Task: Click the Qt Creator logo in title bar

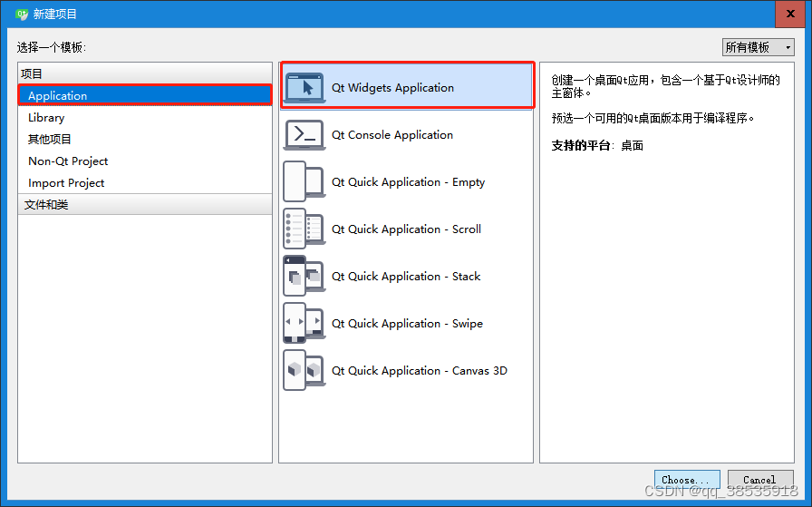Action: point(22,14)
